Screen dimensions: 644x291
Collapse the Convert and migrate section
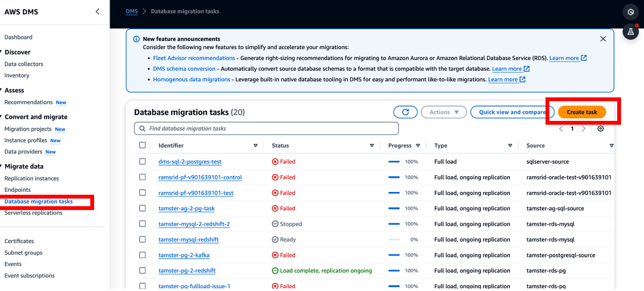pos(1,117)
